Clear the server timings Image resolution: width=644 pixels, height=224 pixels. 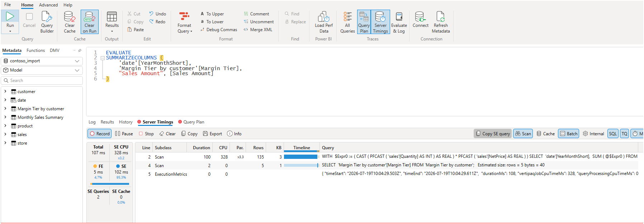167,133
